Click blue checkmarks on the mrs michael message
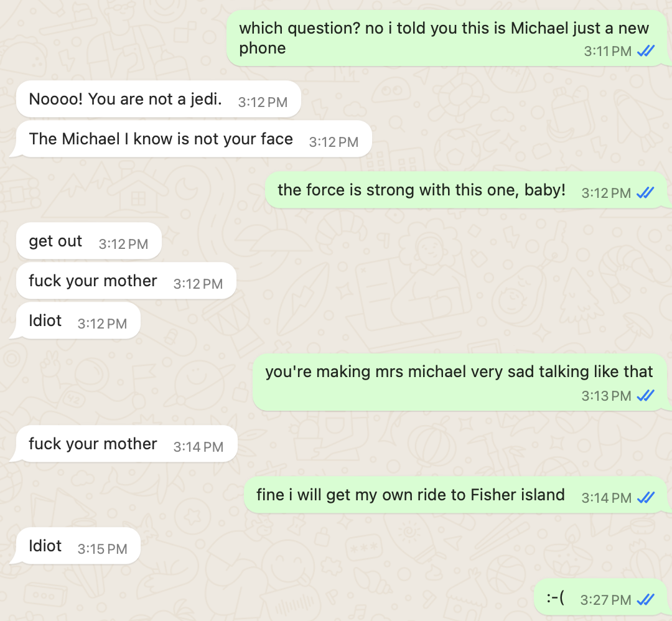Screen dimensions: 672x621 click(645, 396)
